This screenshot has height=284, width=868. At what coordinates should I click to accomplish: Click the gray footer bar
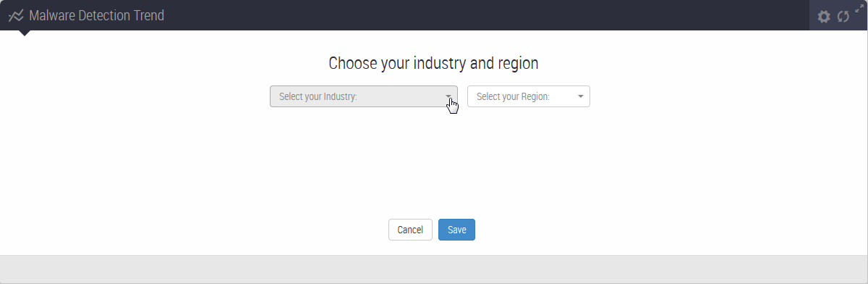(434, 269)
